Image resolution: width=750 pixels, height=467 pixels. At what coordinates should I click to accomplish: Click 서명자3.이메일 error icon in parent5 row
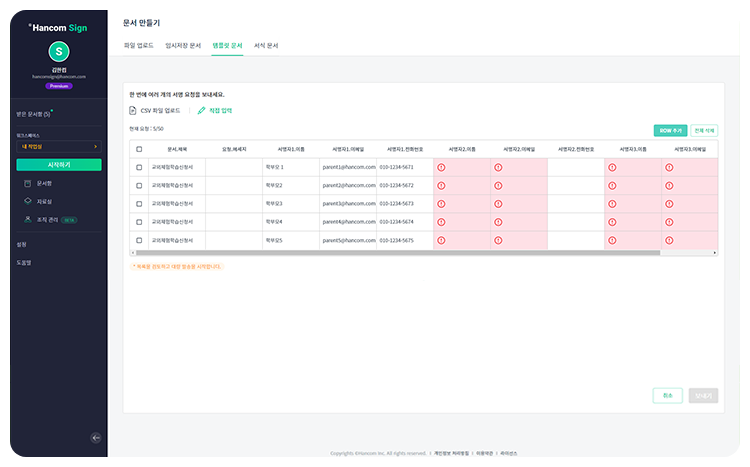pyautogui.click(x=669, y=240)
